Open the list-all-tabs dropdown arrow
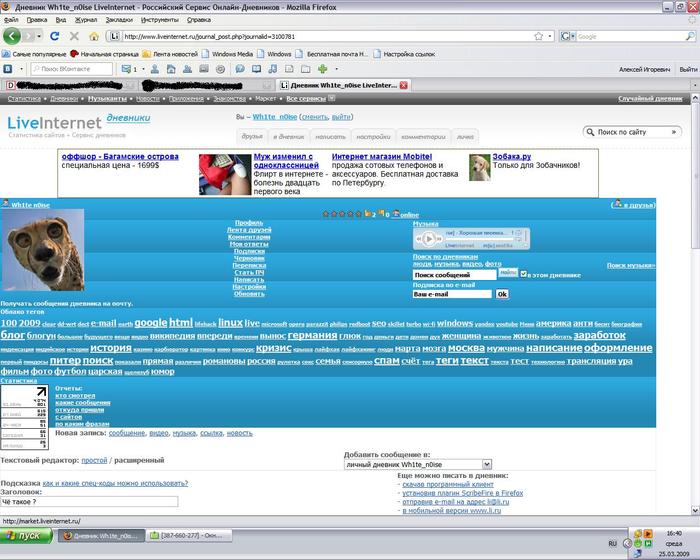The height and width of the screenshot is (560, 700). tap(695, 85)
